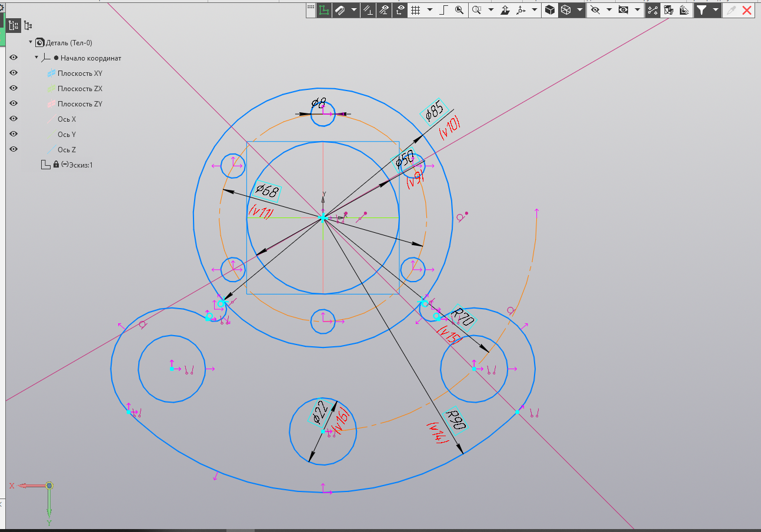Open the dropdown arrow next to grid icon
The height and width of the screenshot is (532, 761).
430,10
